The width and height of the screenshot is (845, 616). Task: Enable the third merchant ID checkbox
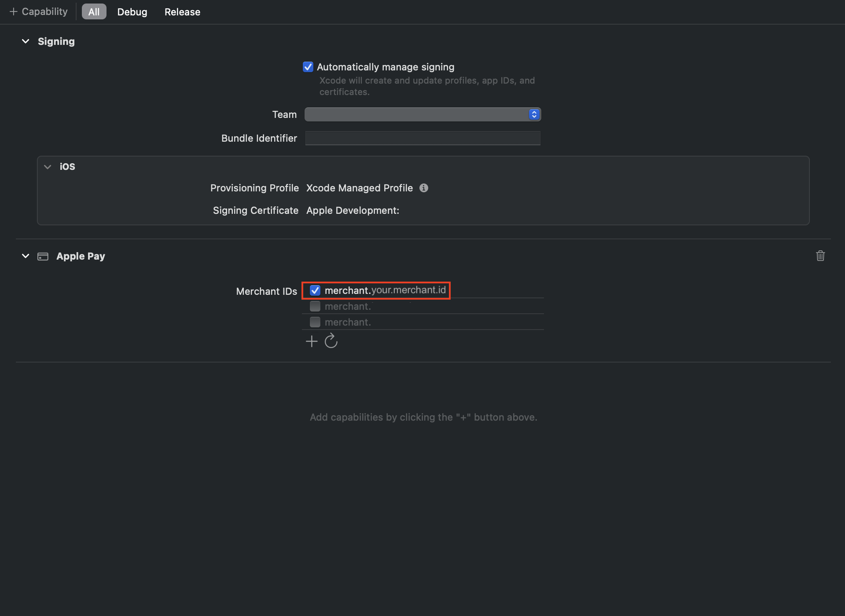(315, 322)
